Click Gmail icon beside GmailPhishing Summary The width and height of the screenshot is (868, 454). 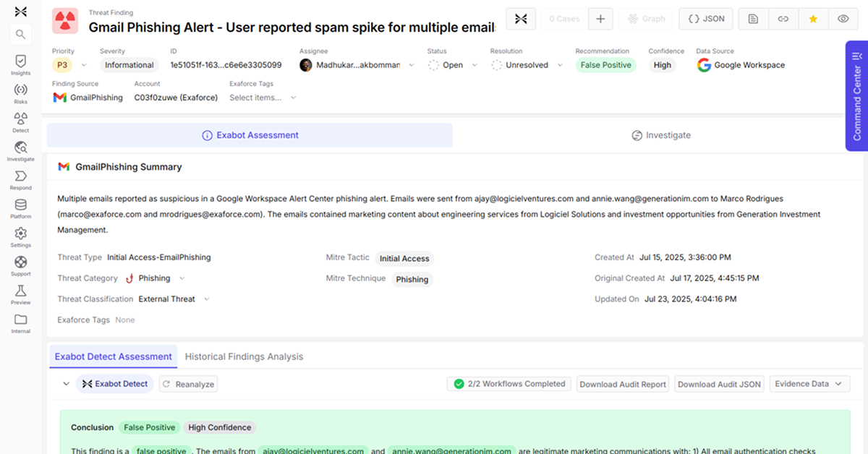64,167
